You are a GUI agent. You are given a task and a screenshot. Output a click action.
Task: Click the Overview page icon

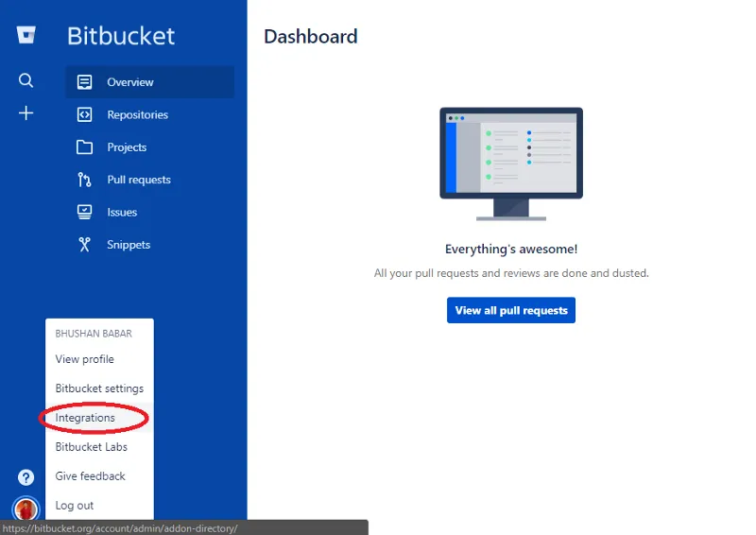point(84,82)
